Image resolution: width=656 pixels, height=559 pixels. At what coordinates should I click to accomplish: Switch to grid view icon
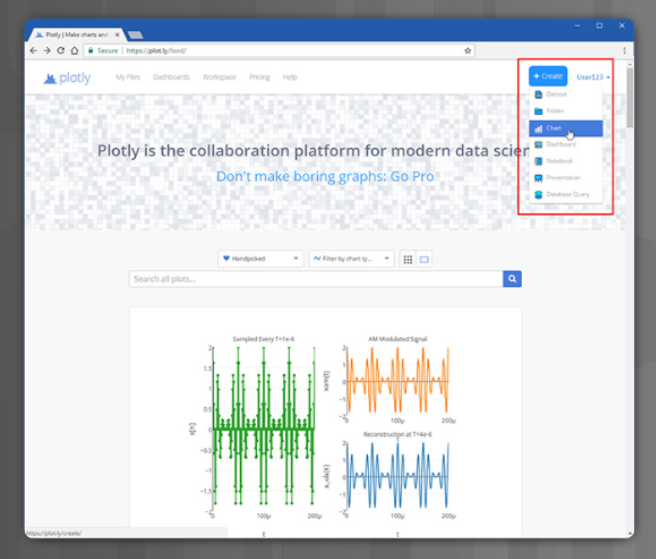coord(408,259)
